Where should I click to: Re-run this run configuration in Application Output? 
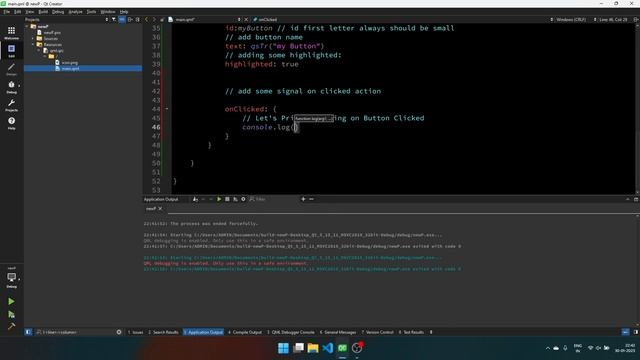(219, 199)
